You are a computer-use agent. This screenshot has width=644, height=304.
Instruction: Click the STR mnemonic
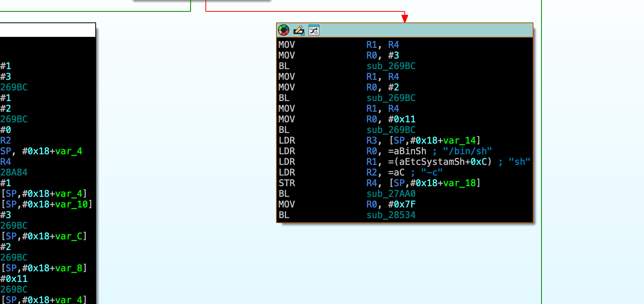(287, 183)
